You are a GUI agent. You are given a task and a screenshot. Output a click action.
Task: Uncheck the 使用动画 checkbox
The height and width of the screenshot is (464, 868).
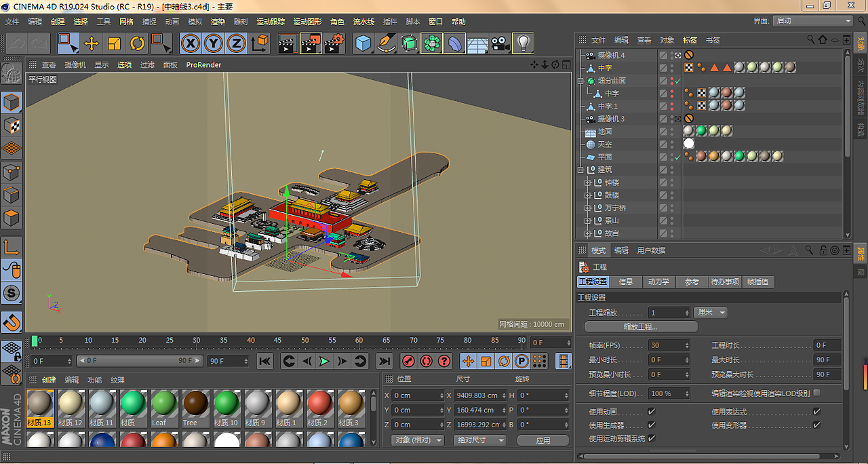pyautogui.click(x=651, y=412)
